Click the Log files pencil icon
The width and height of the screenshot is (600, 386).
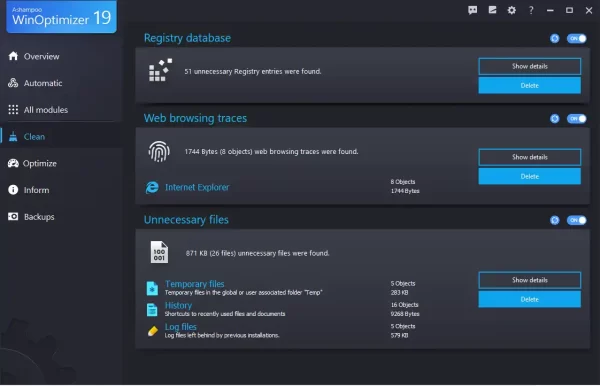click(153, 331)
